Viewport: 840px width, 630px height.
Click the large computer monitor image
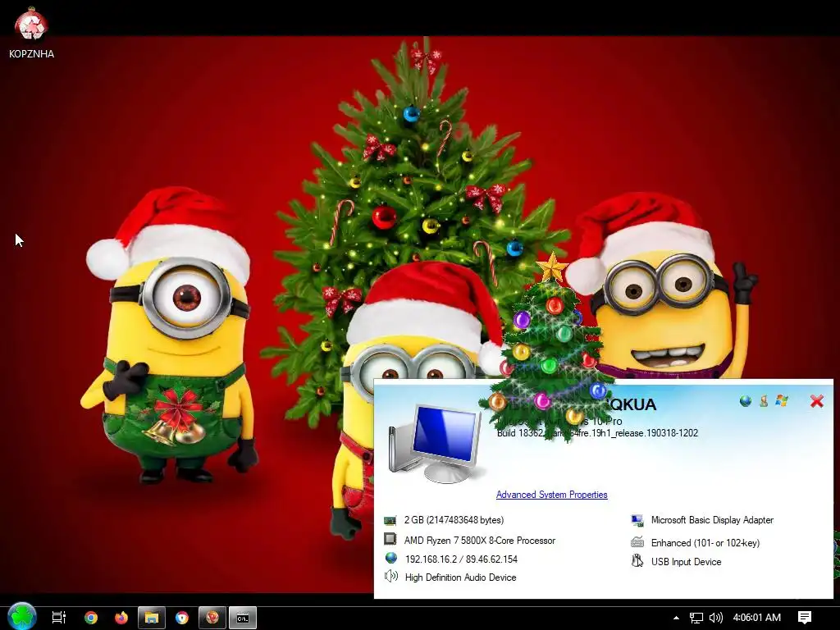tap(435, 443)
